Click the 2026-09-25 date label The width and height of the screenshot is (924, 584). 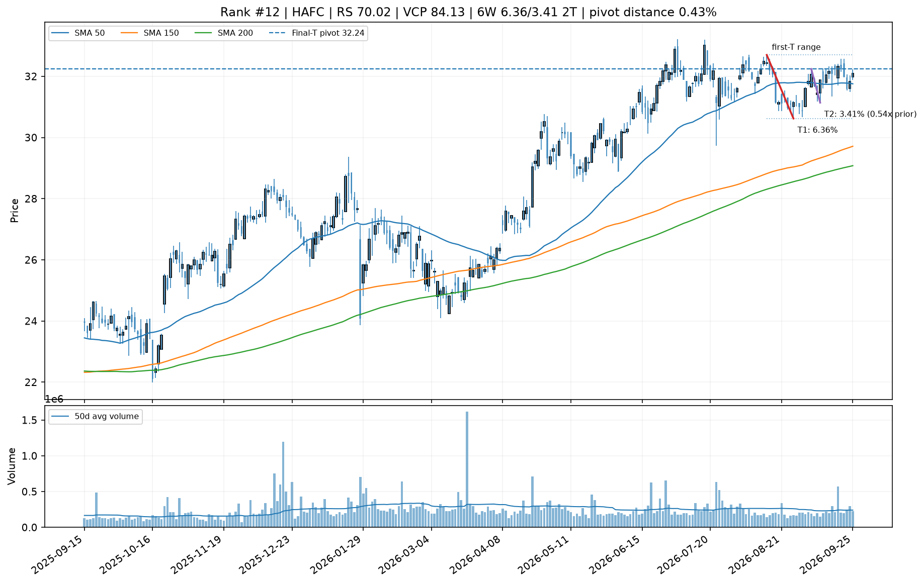tap(827, 554)
